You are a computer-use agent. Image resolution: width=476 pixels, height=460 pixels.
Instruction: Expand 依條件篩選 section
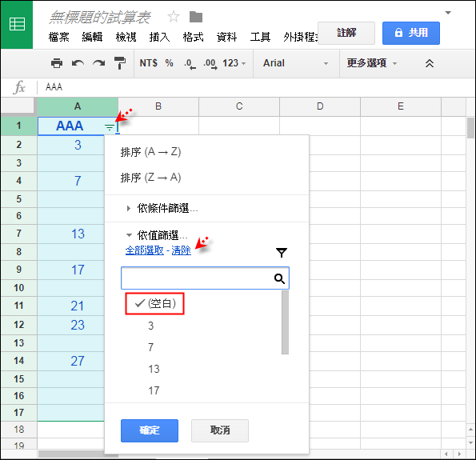tap(162, 208)
